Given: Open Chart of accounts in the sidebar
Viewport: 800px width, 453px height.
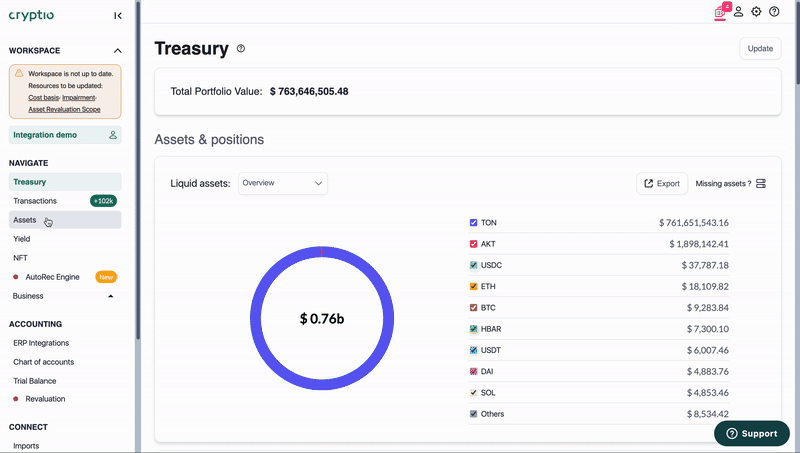Looking at the screenshot, I should (65, 362).
